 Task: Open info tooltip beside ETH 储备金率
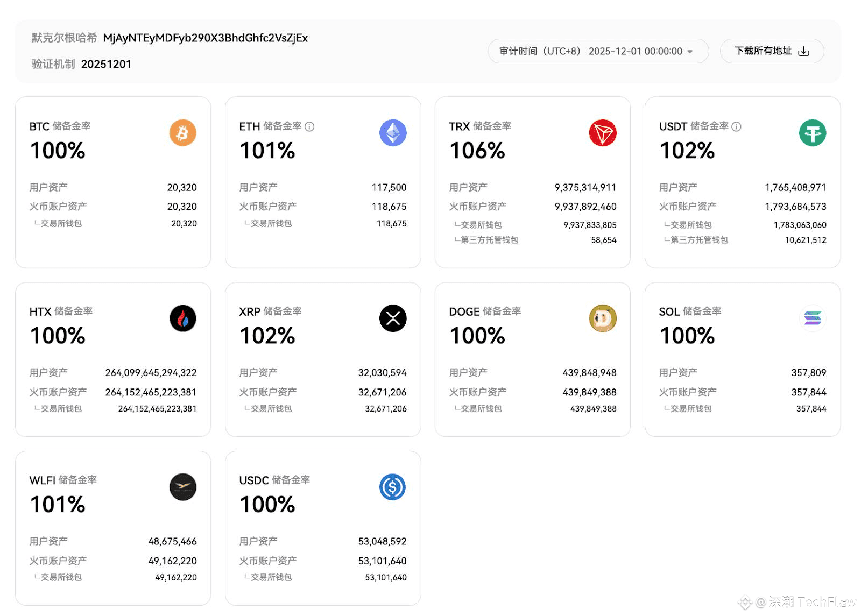tap(309, 126)
